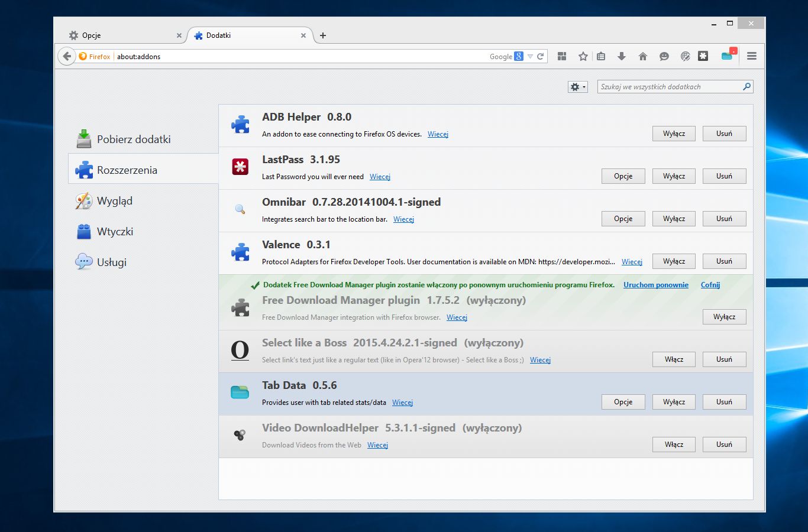Click the Google search box in toolbar
The image size is (808, 532).
[x=501, y=57]
